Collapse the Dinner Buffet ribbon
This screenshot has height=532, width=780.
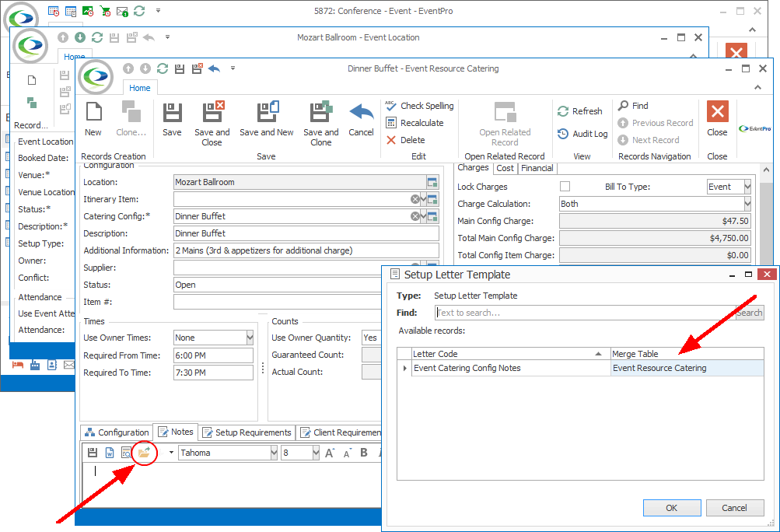757,88
